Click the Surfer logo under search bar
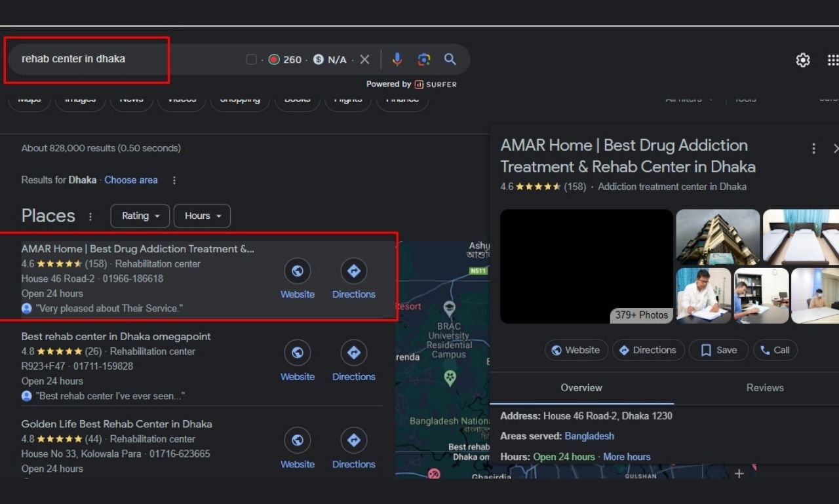 click(435, 85)
